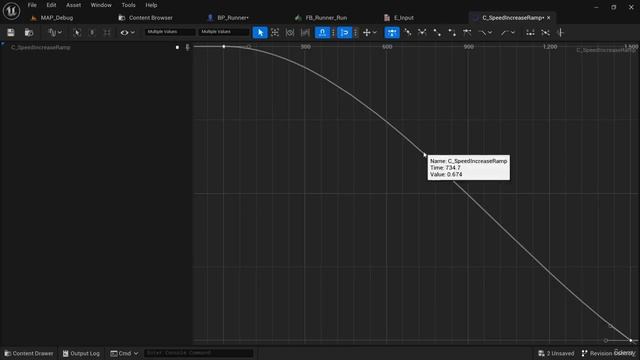Viewport: 640px width, 360px height.
Task: Toggle the value snapping button
Action: pos(345,33)
